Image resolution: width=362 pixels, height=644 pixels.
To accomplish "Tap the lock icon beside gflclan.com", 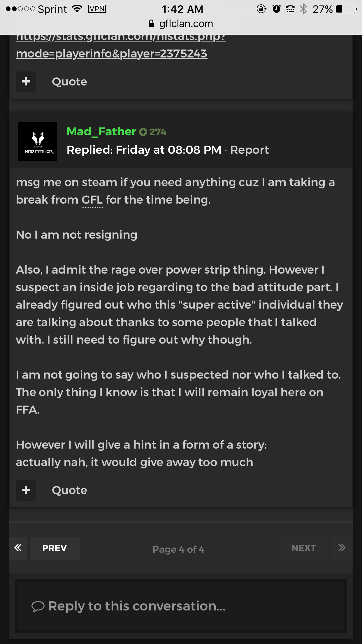I will [151, 24].
